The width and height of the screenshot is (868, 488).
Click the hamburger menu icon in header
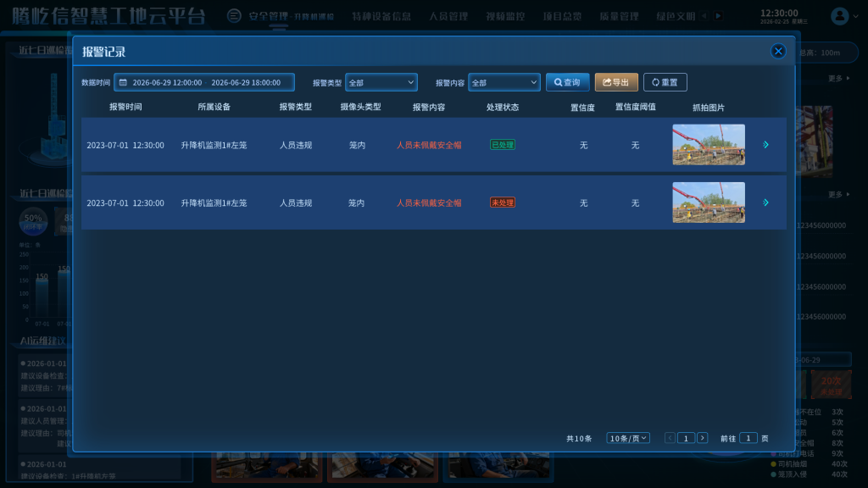tap(234, 16)
